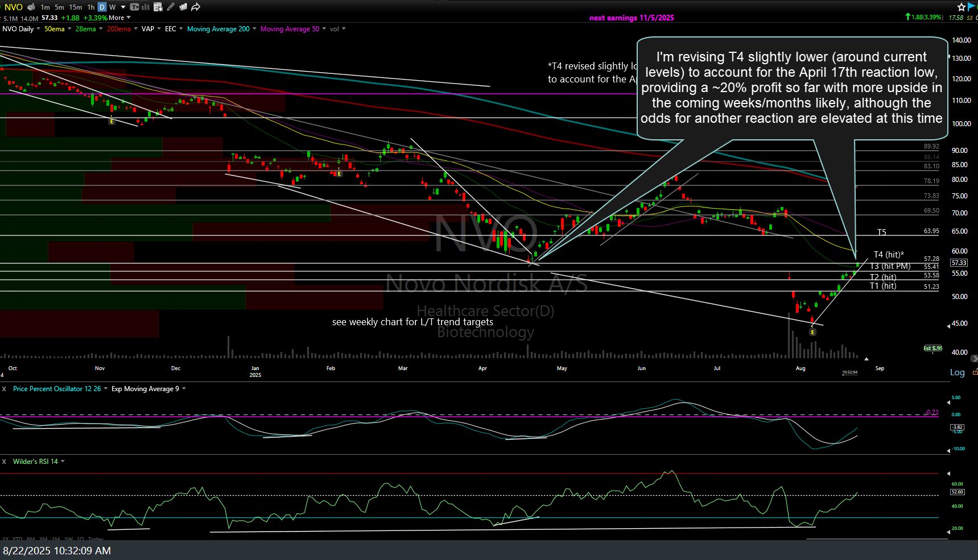Click the RSI 52.60 value tag
978x560 pixels.
pyautogui.click(x=958, y=492)
